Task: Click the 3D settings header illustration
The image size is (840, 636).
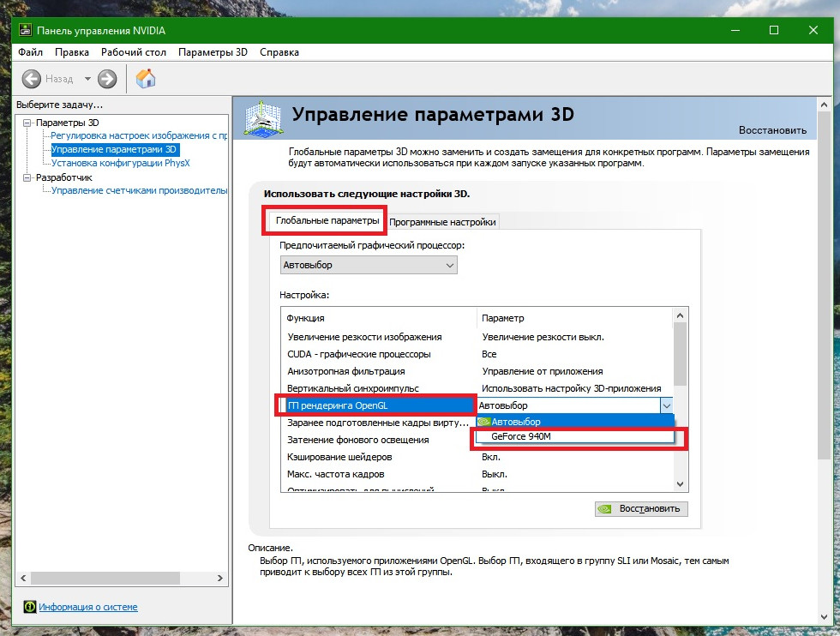Action: pos(262,117)
